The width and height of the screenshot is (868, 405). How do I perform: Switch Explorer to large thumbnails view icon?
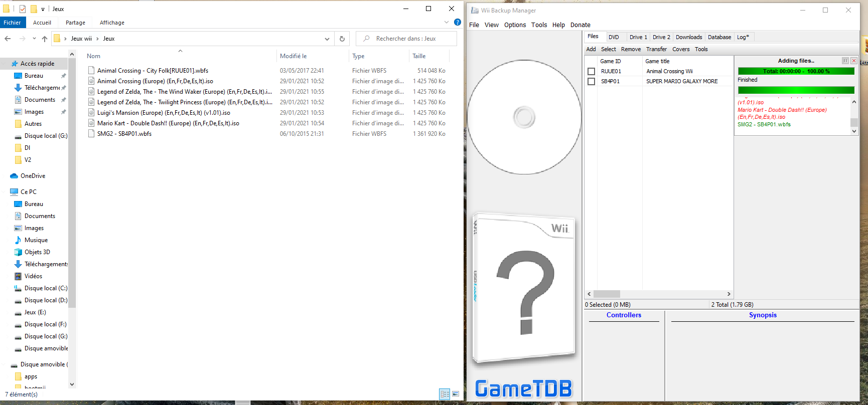coord(456,394)
